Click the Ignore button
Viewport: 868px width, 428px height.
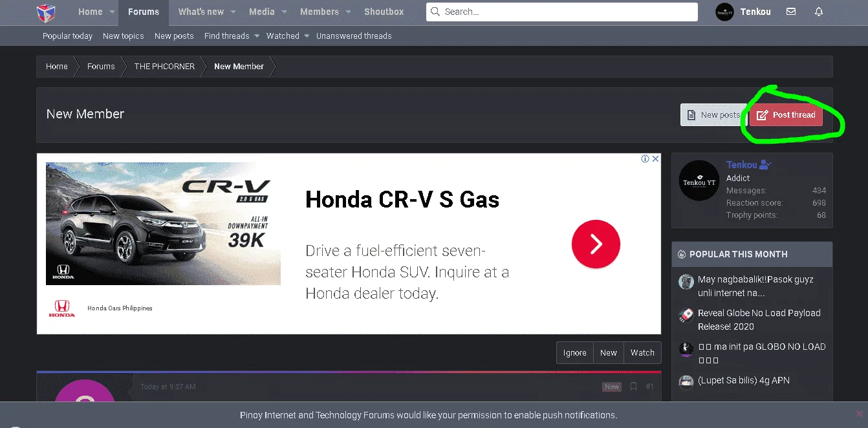574,353
